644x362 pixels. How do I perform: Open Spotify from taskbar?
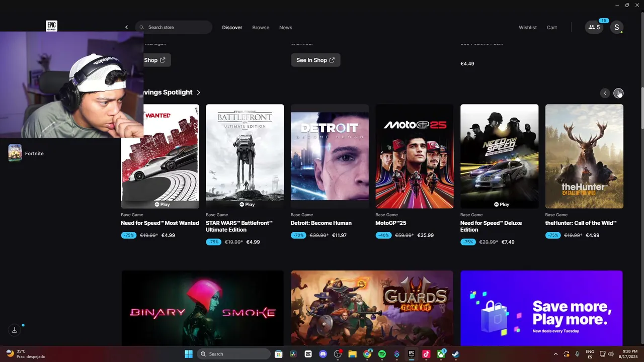point(382,354)
